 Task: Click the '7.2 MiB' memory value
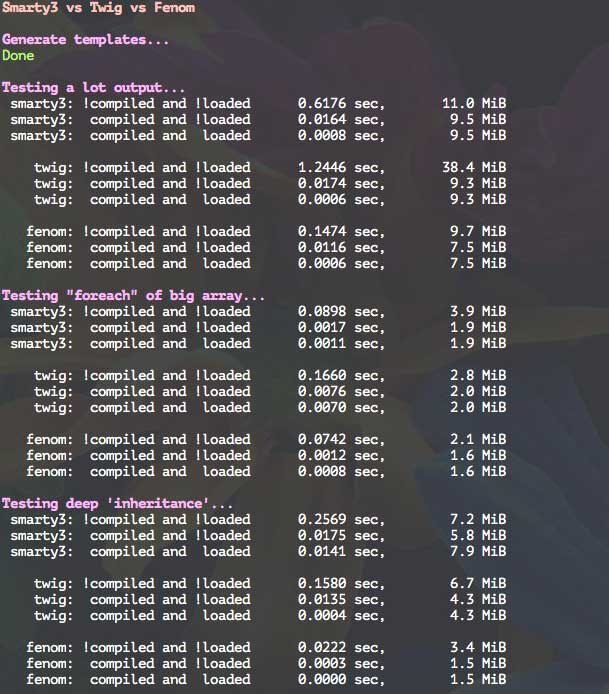(x=478, y=520)
